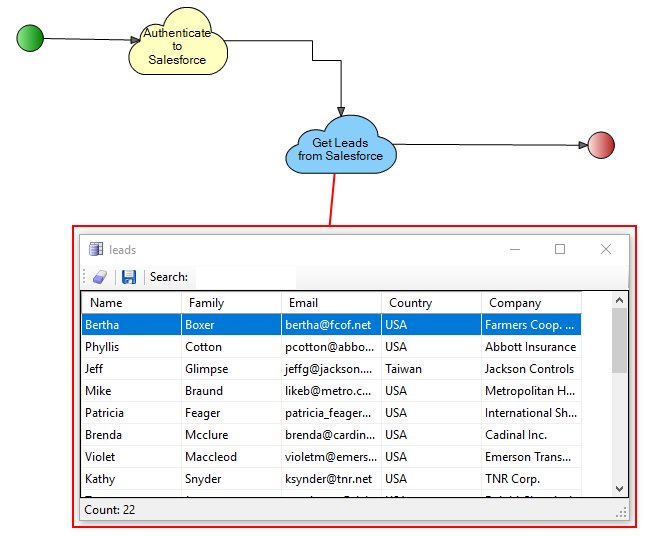
Task: Select the Phyllis name cell
Action: [x=131, y=347]
